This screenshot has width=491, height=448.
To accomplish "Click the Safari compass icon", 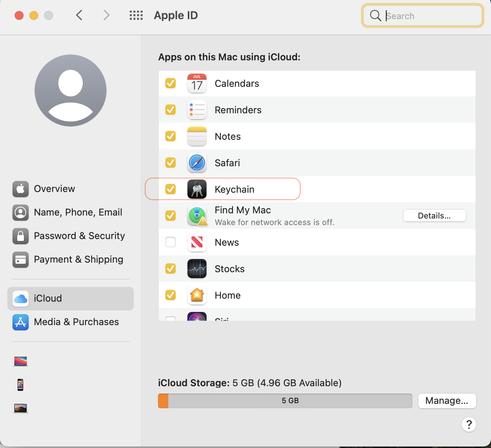I will [197, 163].
